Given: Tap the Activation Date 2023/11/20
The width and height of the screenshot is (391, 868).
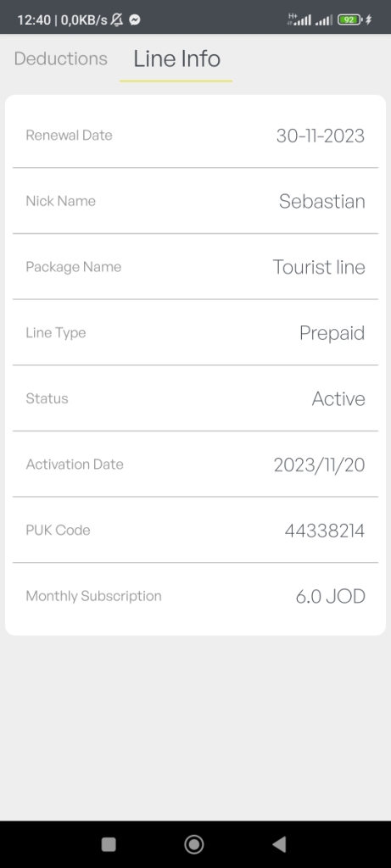Looking at the screenshot, I should click(320, 465).
